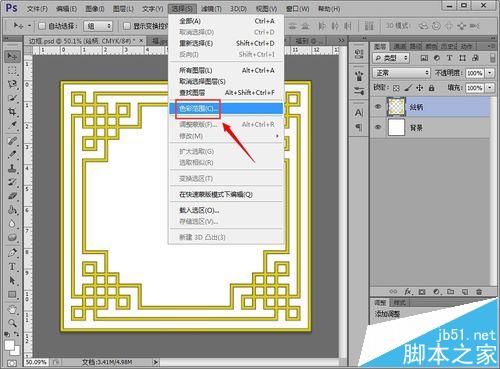Viewport: 500px width, 369px height.
Task: Open the Layers panel flyout menu
Action: pos(491,46)
